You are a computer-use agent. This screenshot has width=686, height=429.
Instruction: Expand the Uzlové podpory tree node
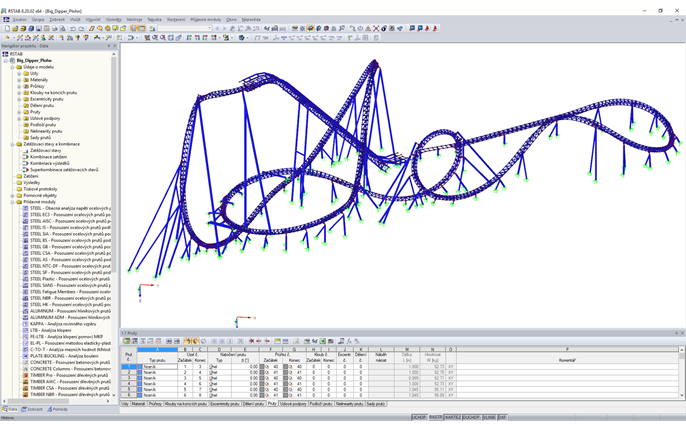point(19,119)
